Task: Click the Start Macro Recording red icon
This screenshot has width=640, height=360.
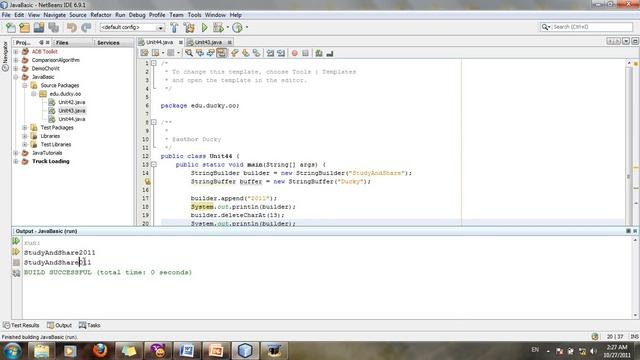Action: (294, 53)
